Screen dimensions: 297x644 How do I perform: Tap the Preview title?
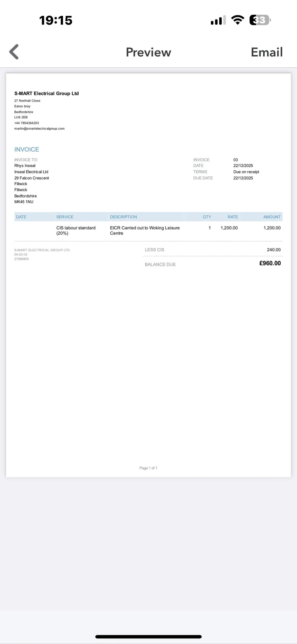pos(148,52)
